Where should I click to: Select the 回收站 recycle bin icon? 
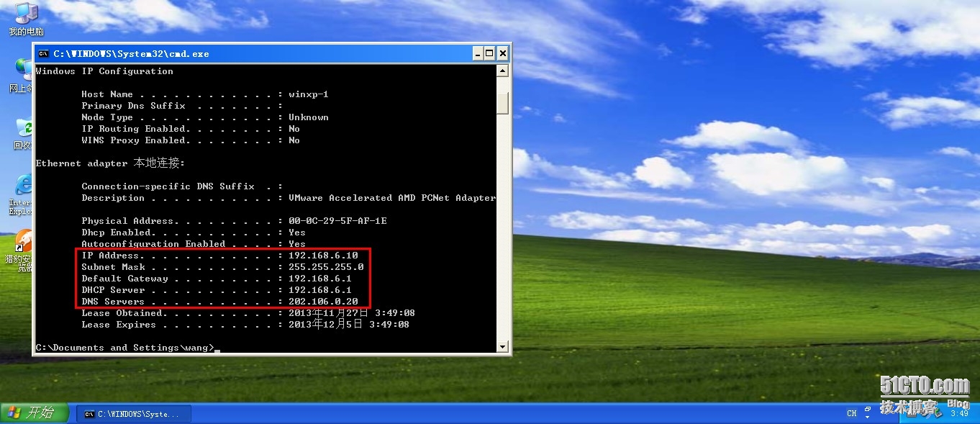coord(24,133)
